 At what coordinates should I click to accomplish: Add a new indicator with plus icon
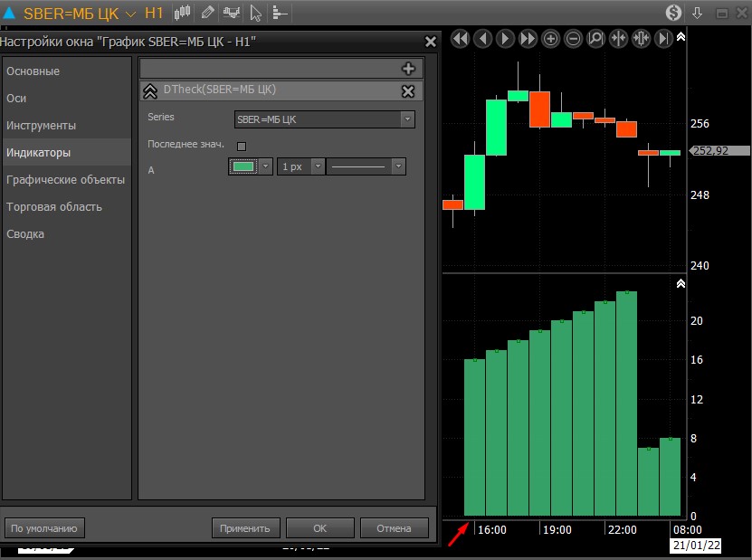point(407,69)
